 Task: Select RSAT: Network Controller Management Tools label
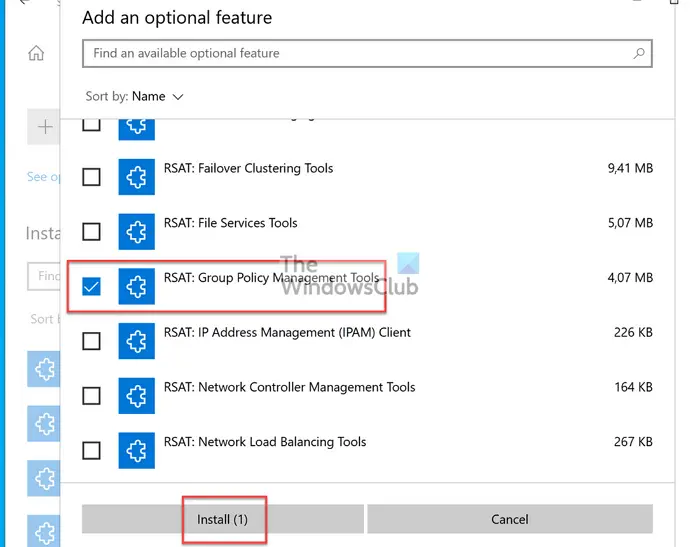[289, 387]
